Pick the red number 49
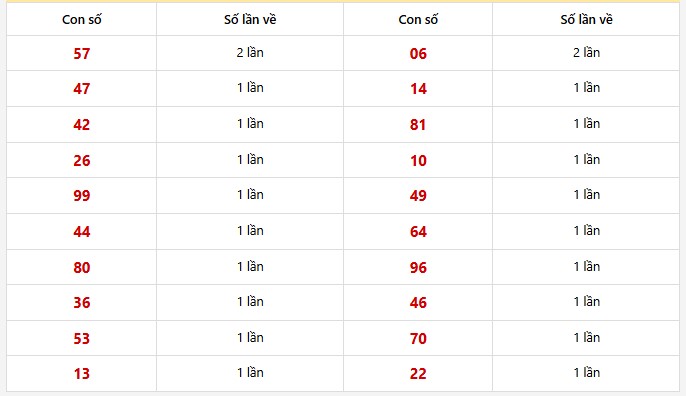This screenshot has height=396, width=686. tap(418, 196)
